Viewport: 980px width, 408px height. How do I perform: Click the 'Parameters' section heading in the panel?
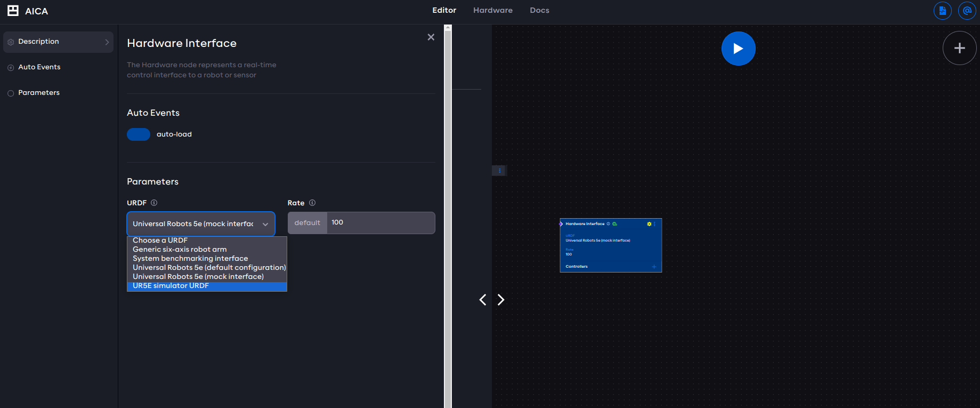tap(153, 182)
